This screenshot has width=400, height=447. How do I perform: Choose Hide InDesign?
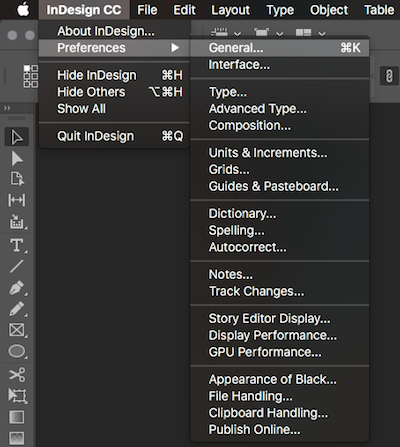tap(114, 75)
